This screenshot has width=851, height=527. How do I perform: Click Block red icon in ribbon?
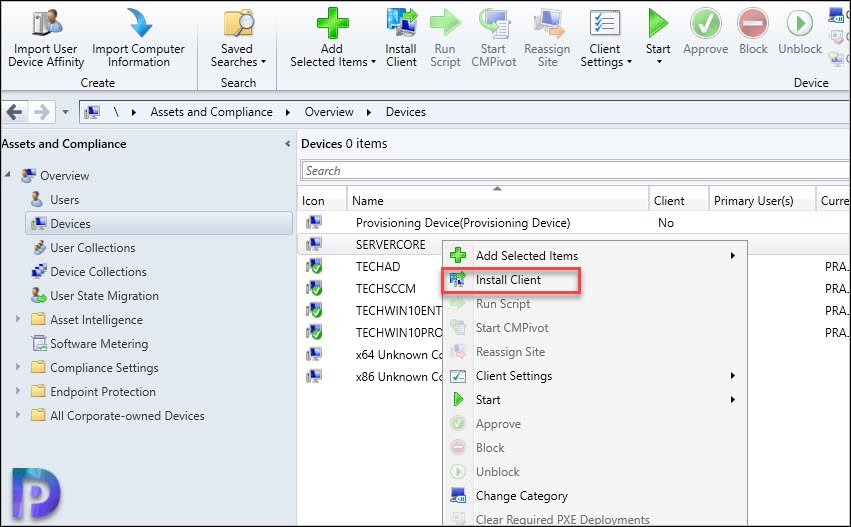click(753, 23)
